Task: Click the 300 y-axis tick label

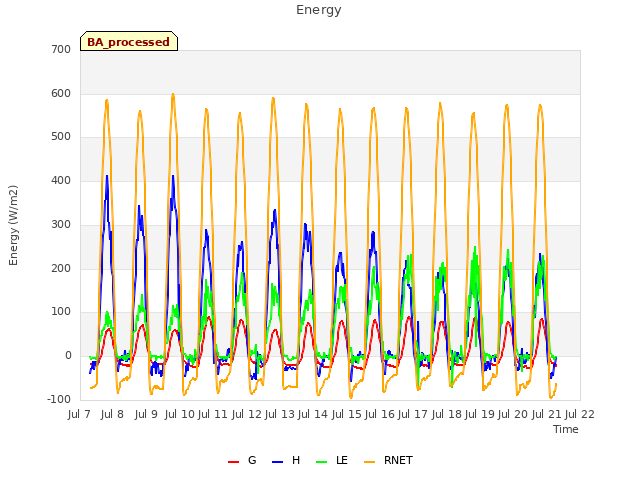Action: (61, 224)
